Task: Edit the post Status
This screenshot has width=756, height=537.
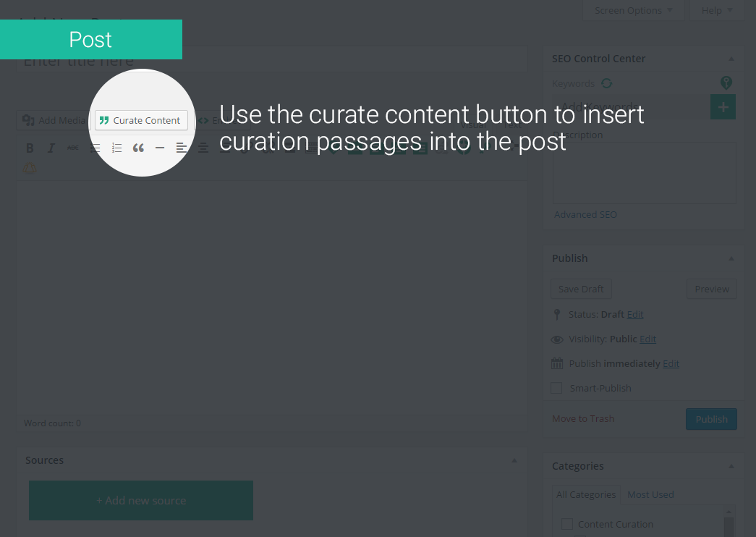Action: coord(635,315)
